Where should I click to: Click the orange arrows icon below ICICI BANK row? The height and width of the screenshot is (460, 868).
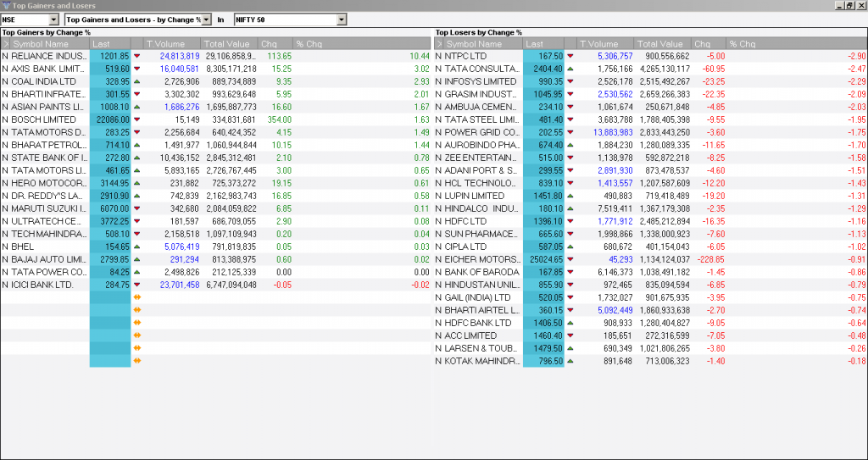[x=137, y=297]
